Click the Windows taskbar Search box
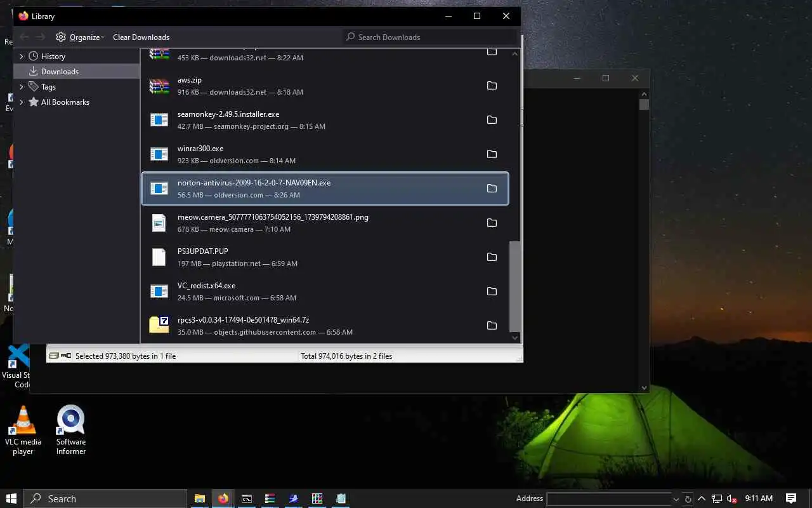The height and width of the screenshot is (508, 812). [x=105, y=498]
